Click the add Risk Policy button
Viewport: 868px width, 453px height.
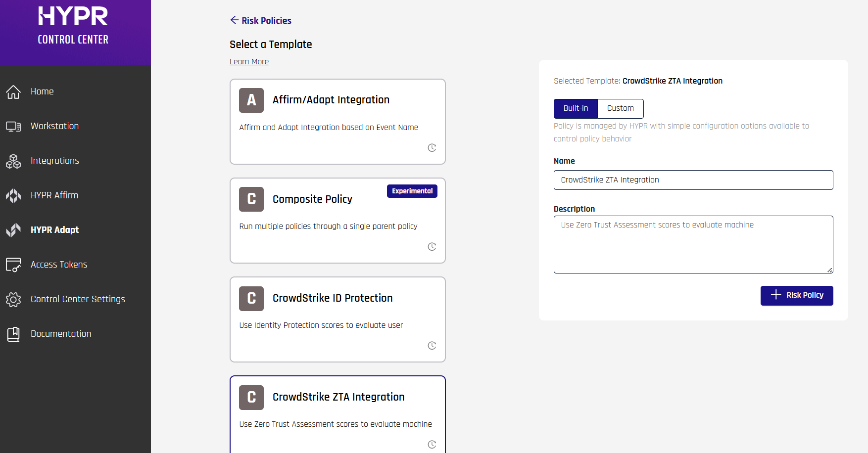point(796,295)
